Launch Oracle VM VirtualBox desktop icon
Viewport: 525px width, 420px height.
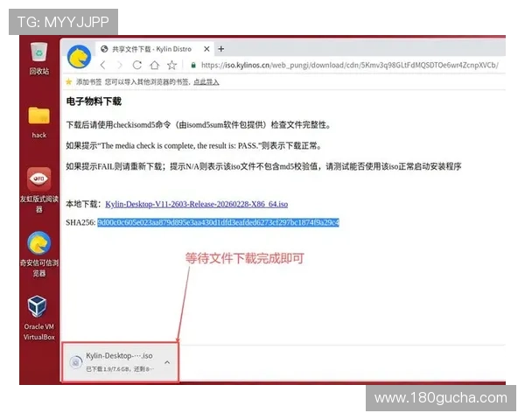(39, 318)
